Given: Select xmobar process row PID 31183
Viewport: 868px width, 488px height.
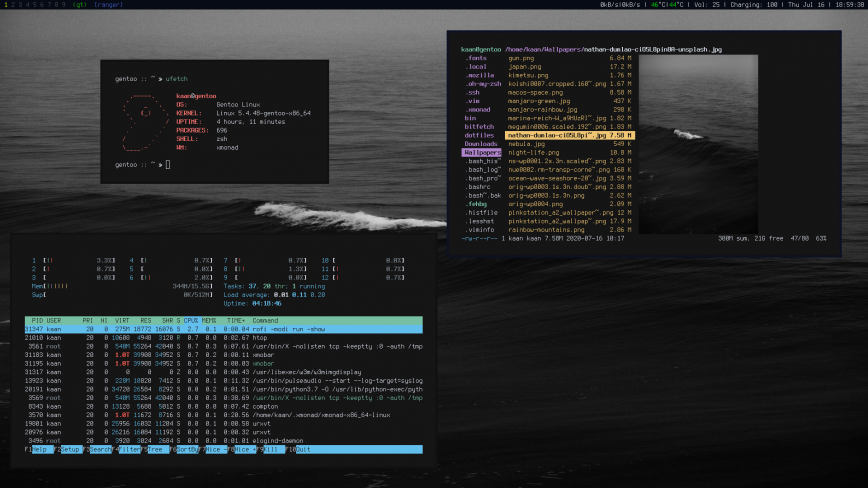Looking at the screenshot, I should (224, 355).
